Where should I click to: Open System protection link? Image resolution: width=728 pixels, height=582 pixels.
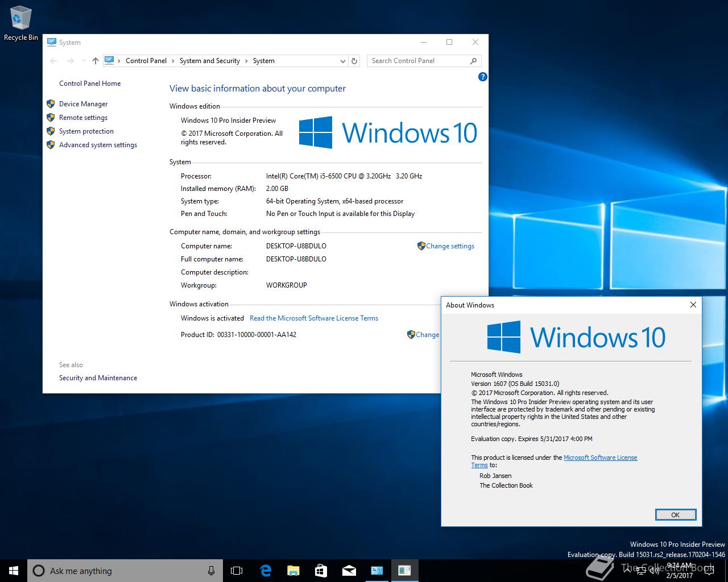pyautogui.click(x=86, y=131)
